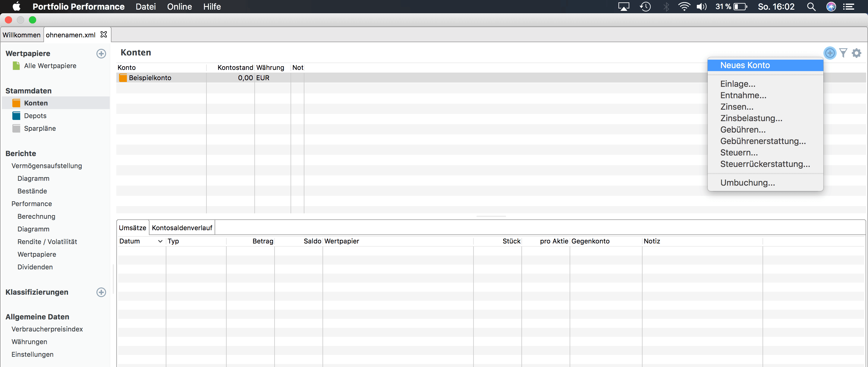The width and height of the screenshot is (868, 367).
Task: Click the green Alle Wertpapiere file icon
Action: tap(16, 65)
